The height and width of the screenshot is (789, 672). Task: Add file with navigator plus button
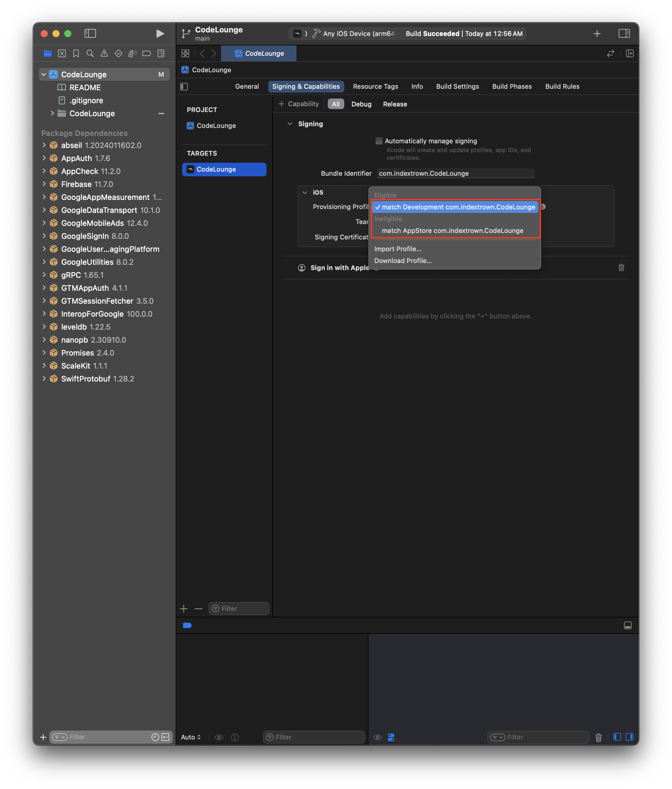point(43,737)
